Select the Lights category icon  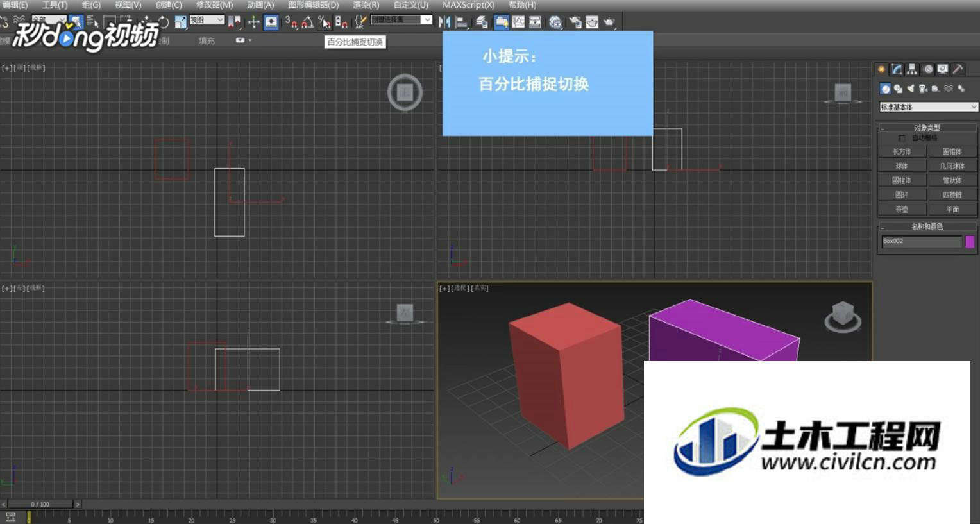tap(911, 89)
